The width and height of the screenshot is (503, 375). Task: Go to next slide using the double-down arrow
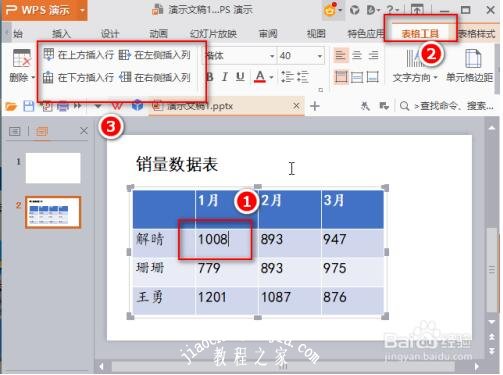point(492,351)
